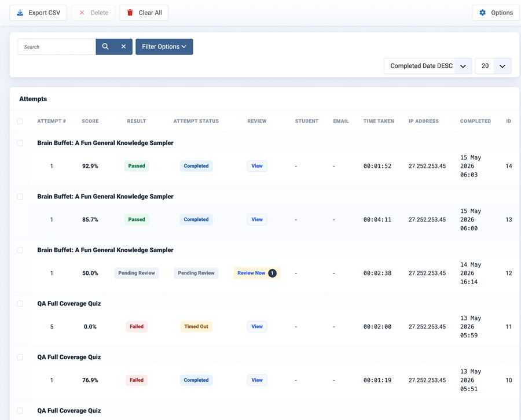Viewport: 521px width, 420px height.
Task: Toggle the select-all checkbox in header
Action: coord(20,121)
